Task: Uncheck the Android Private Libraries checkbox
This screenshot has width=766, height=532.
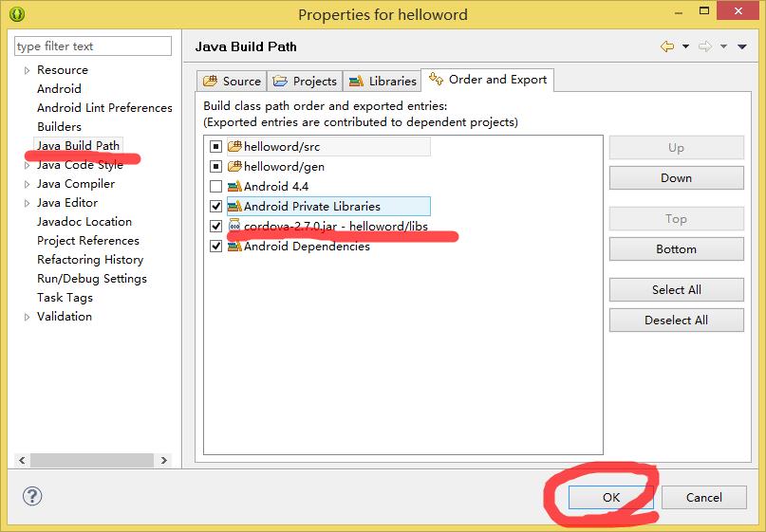Action: click(215, 207)
